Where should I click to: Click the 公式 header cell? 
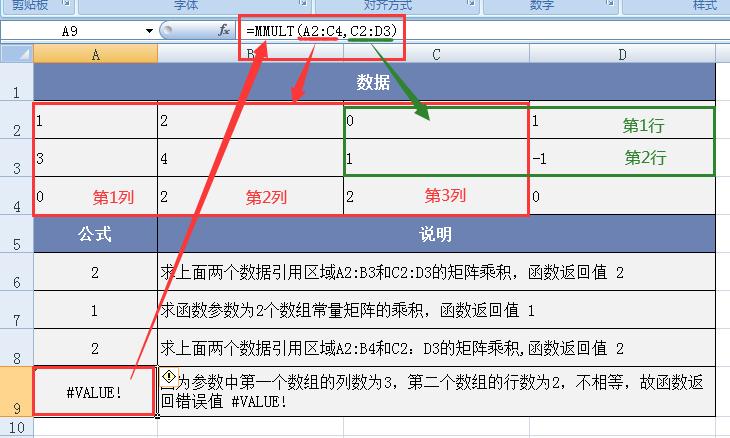(x=95, y=234)
